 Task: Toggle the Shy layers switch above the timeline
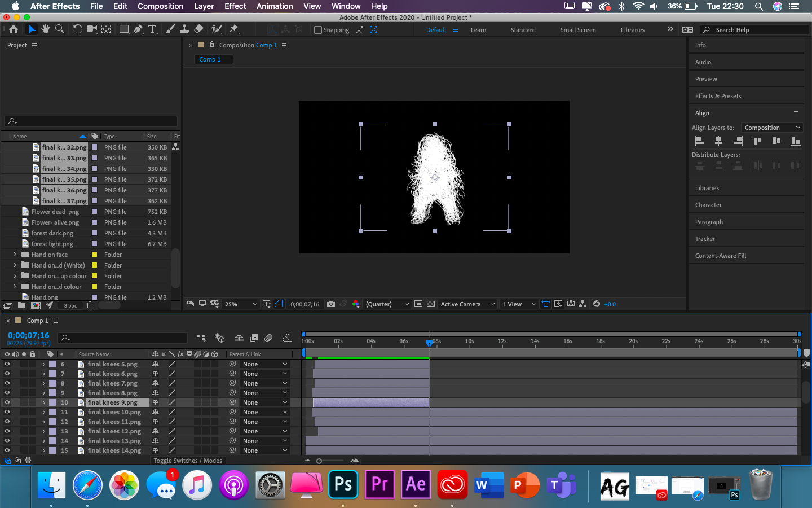tap(239, 338)
